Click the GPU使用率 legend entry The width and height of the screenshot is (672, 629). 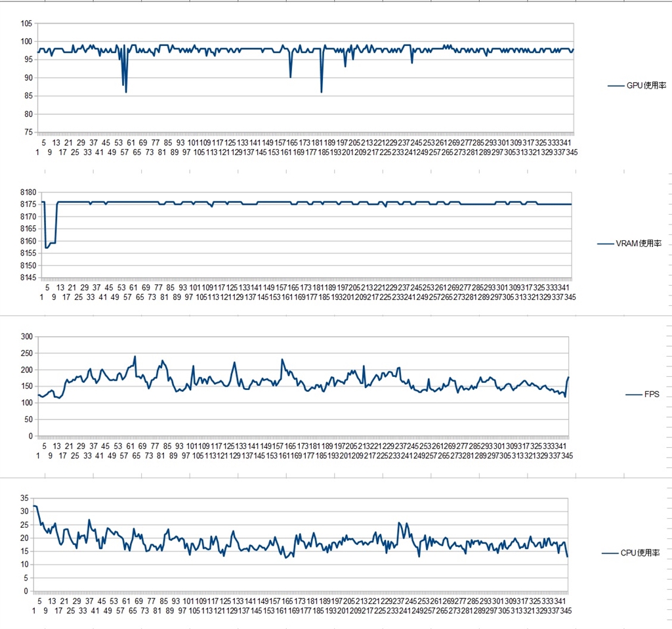[x=637, y=85]
